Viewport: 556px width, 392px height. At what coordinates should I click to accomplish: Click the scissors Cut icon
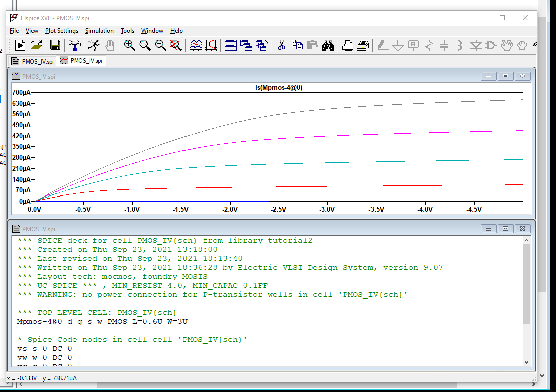click(281, 45)
